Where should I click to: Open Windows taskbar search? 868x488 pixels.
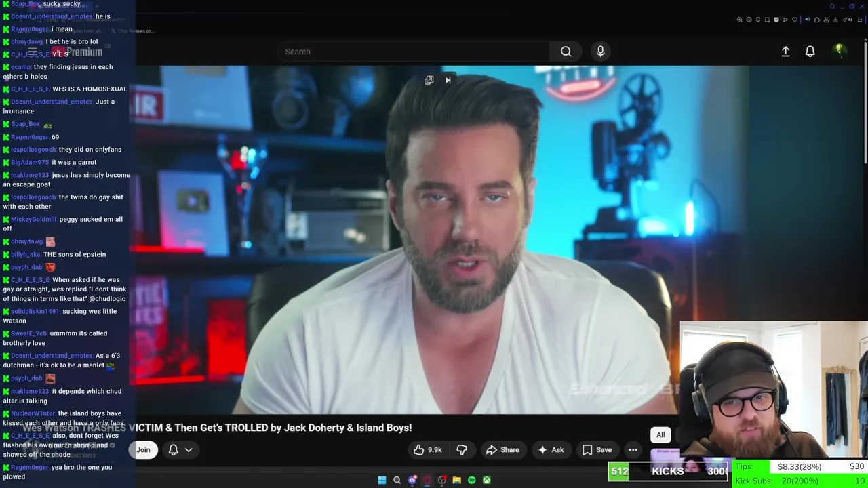tap(397, 480)
